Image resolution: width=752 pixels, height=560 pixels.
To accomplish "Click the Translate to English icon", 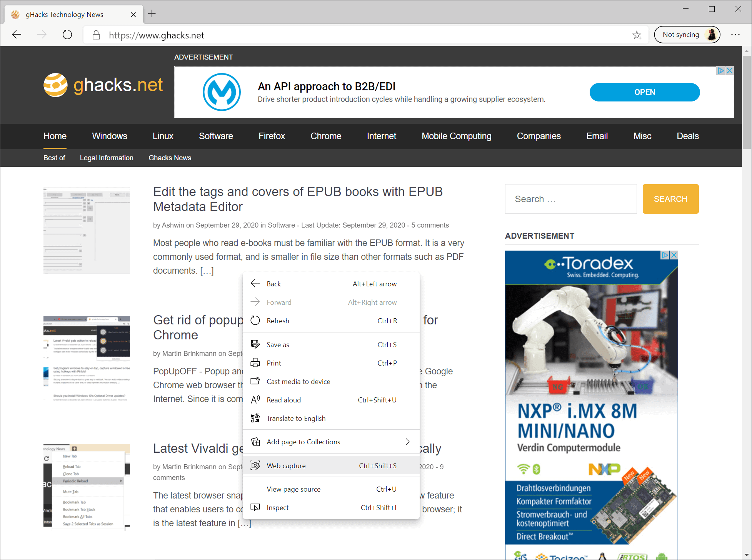I will [256, 418].
